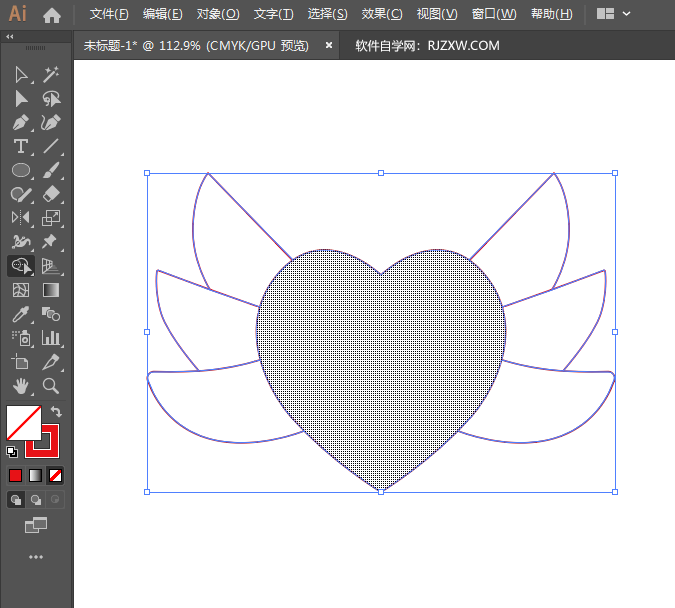The height and width of the screenshot is (608, 675).
Task: Enable Draw Behind mode
Action: pyautogui.click(x=36, y=500)
